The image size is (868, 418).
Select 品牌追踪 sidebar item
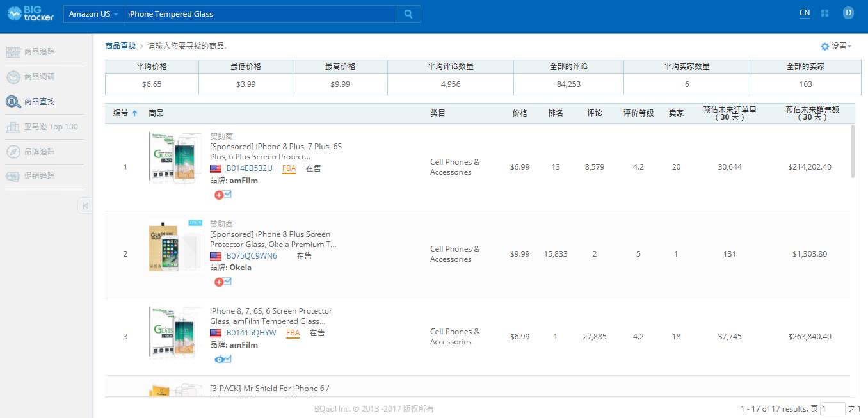point(39,152)
